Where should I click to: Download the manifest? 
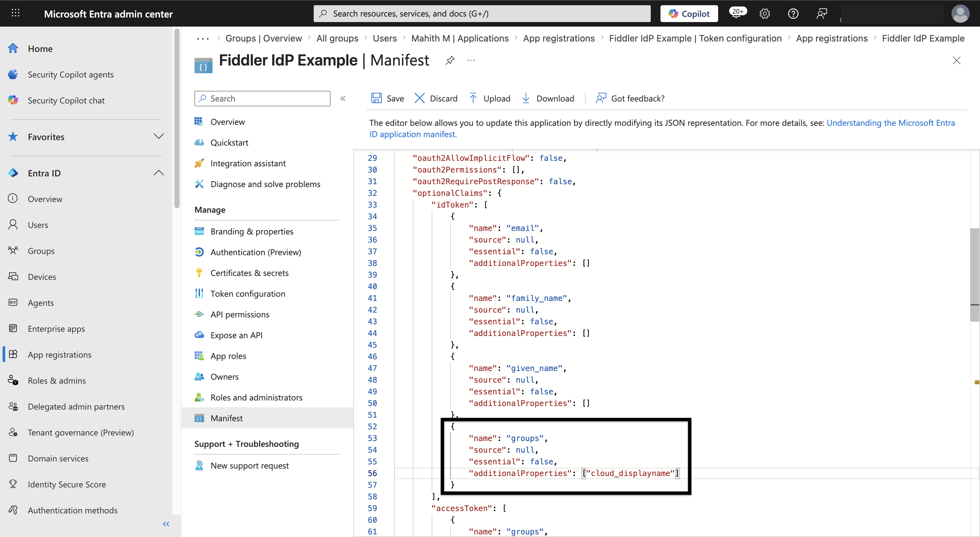click(548, 98)
